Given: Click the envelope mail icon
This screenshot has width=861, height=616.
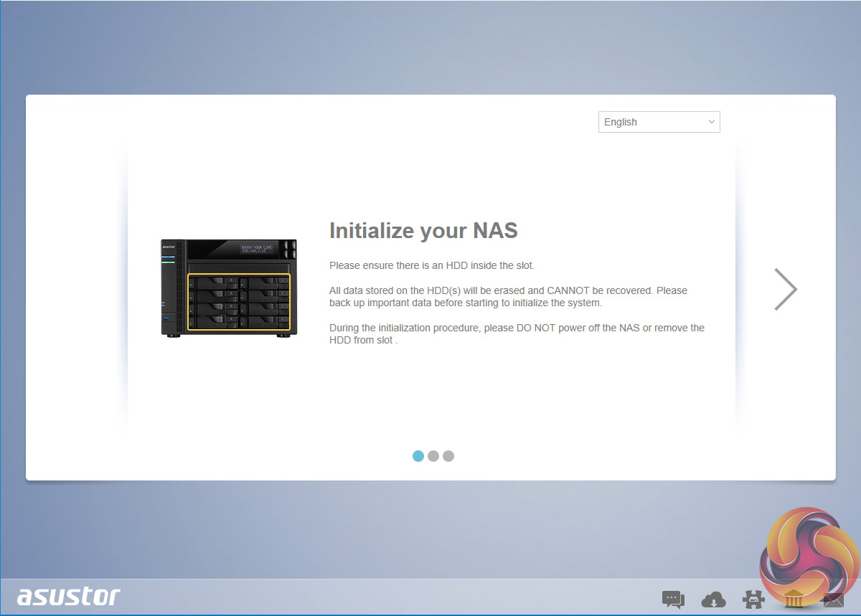Looking at the screenshot, I should click(x=833, y=600).
